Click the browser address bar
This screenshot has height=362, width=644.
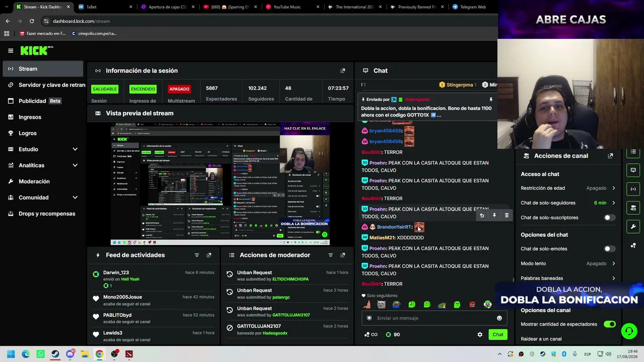pos(267,21)
